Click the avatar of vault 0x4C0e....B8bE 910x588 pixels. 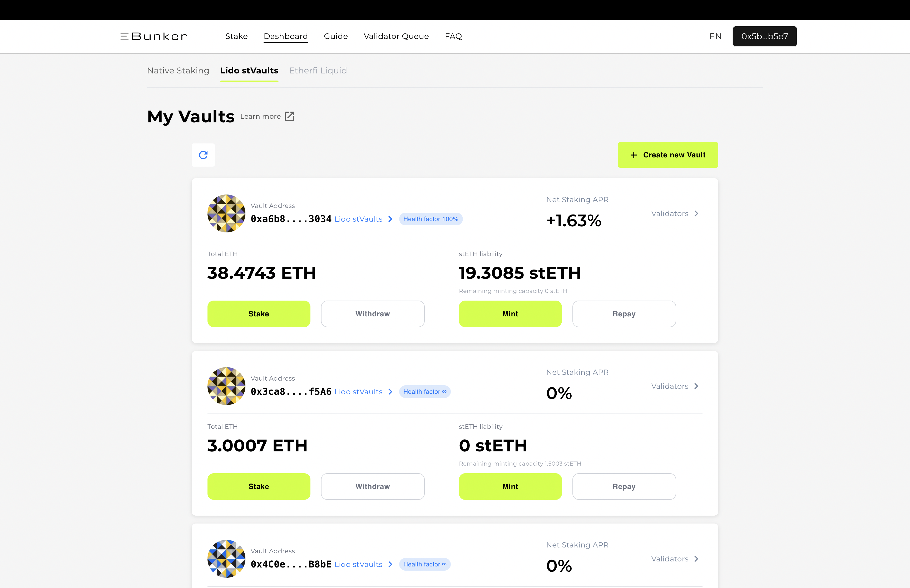(x=226, y=559)
